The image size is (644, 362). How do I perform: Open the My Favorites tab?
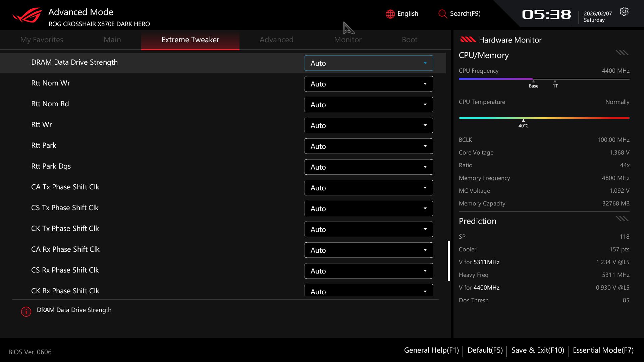[42, 40]
